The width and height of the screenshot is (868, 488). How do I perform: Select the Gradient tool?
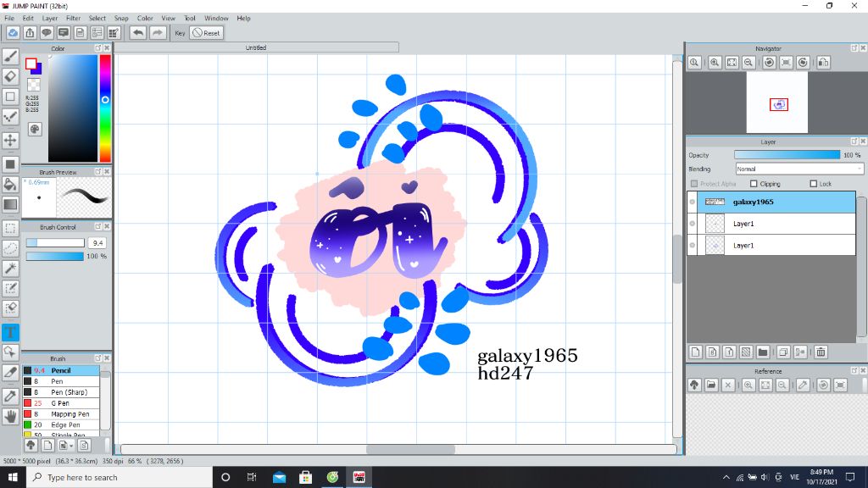[x=10, y=205]
